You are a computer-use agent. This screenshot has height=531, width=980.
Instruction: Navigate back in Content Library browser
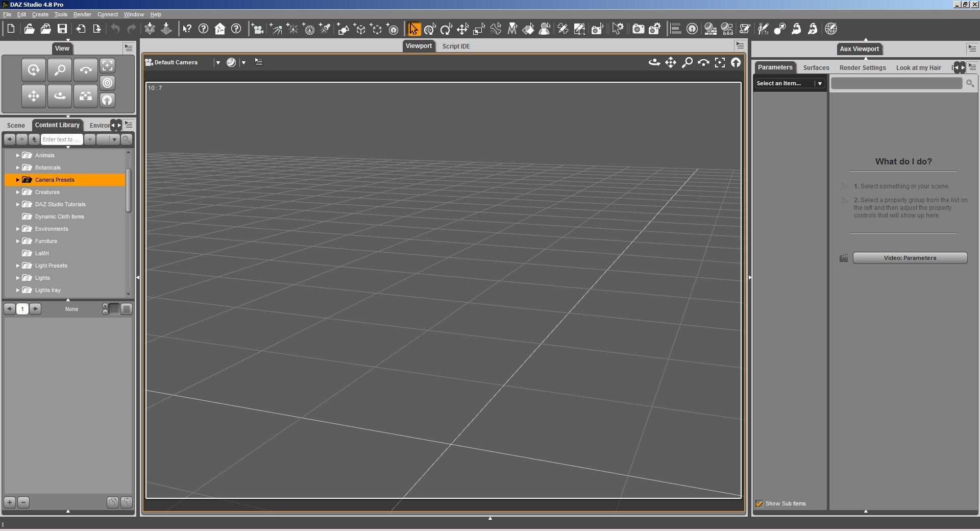point(10,139)
